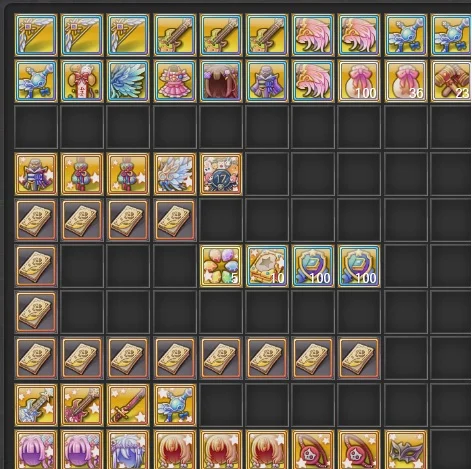The width and height of the screenshot is (472, 469).
Task: Select the starred blue orb staff item
Action: [175, 405]
